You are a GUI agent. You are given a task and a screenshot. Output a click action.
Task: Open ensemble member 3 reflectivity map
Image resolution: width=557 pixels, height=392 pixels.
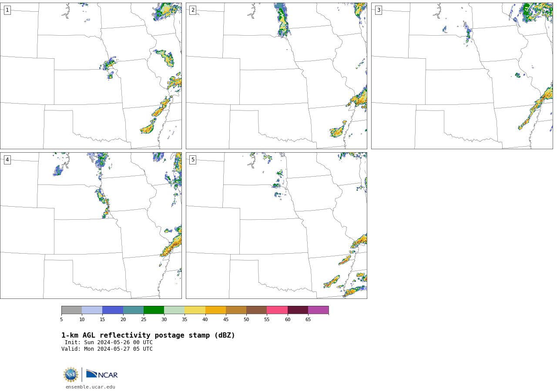pyautogui.click(x=462, y=76)
